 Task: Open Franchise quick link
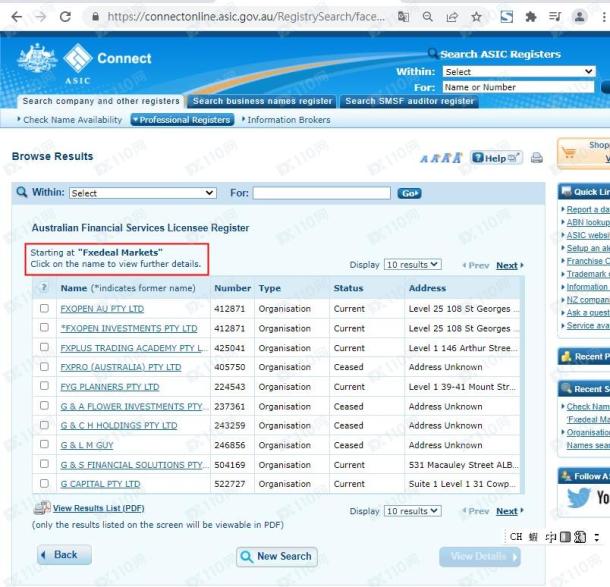[x=588, y=261]
